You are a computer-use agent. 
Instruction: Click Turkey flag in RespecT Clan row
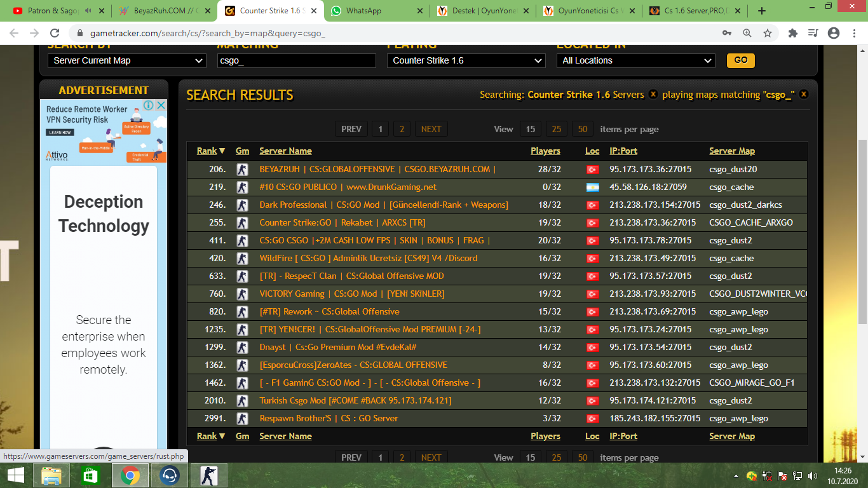[x=592, y=276]
